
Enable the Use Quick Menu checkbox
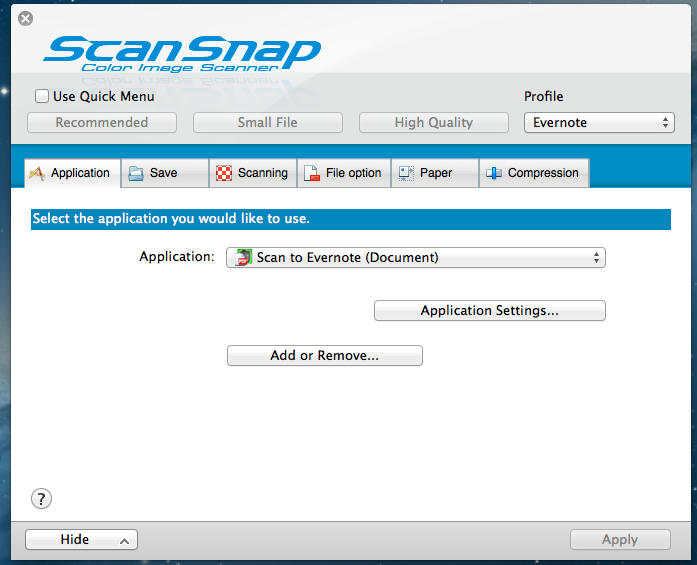(x=42, y=96)
